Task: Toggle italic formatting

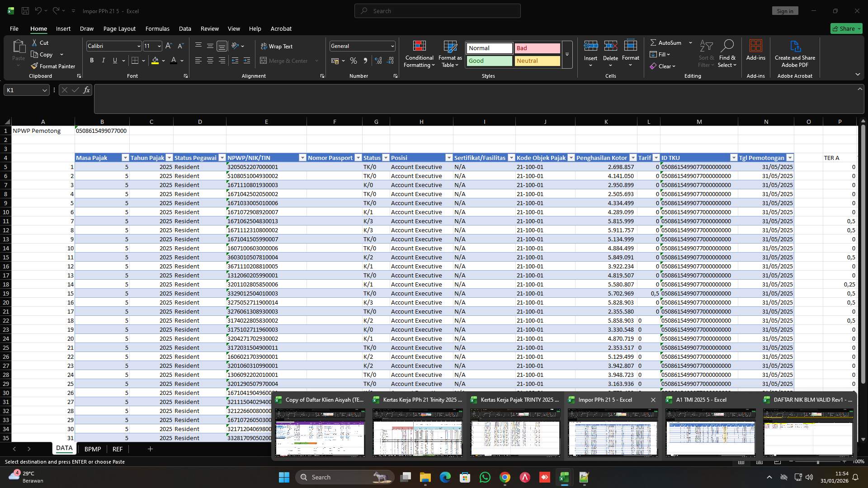Action: click(103, 60)
